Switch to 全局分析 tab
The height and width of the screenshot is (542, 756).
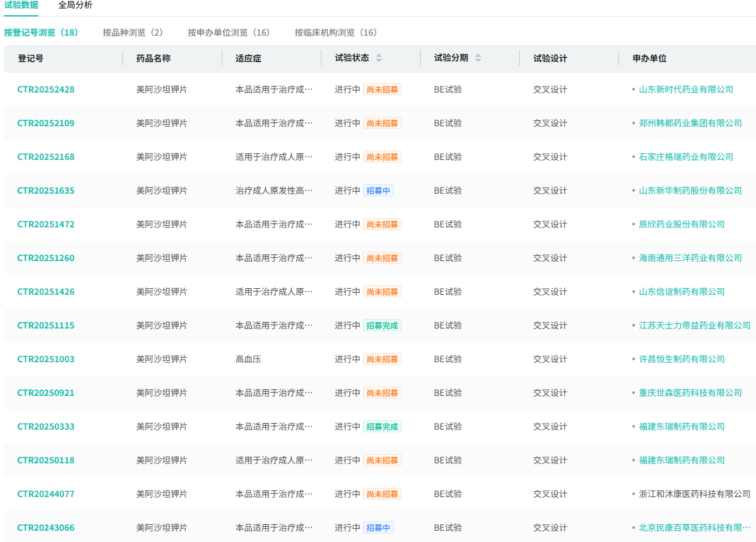coord(75,5)
